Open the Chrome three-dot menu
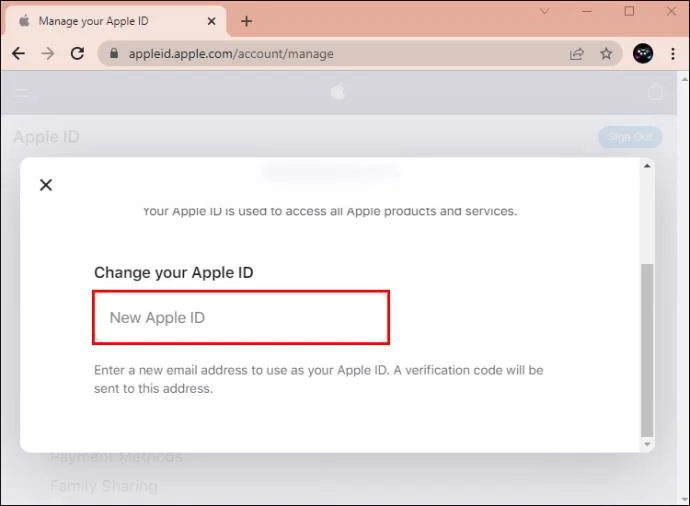Image resolution: width=690 pixels, height=506 pixels. coord(672,54)
